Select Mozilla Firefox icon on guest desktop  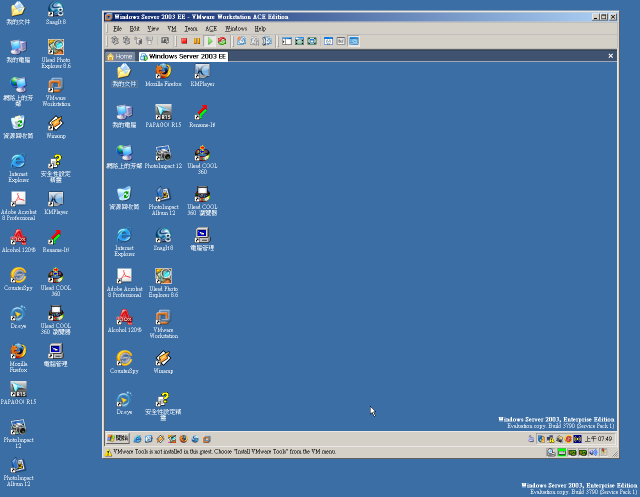[163, 75]
